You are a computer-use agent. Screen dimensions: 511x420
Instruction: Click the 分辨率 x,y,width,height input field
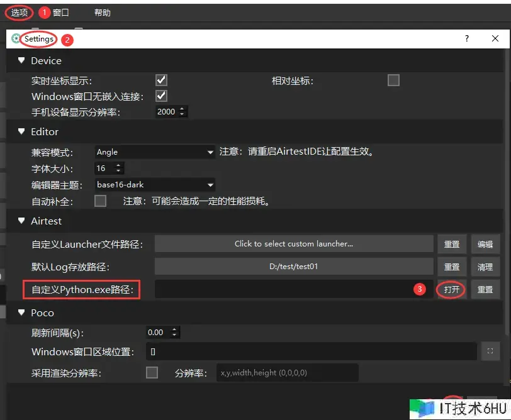(287, 373)
